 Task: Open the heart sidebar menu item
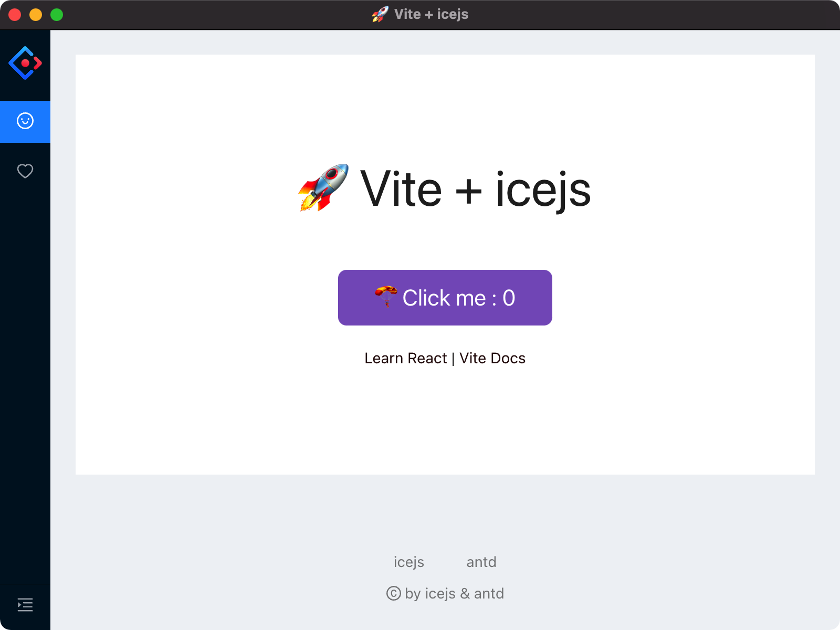25,171
